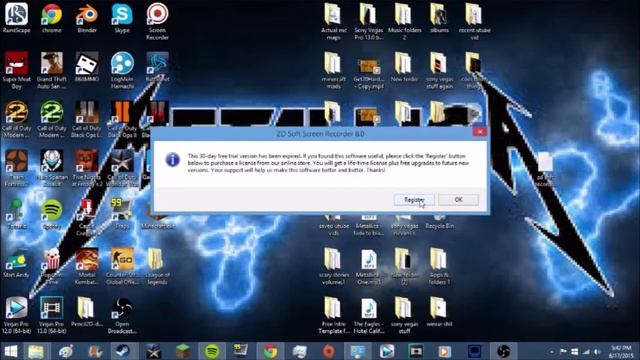Select the League of legends folder

[157, 266]
